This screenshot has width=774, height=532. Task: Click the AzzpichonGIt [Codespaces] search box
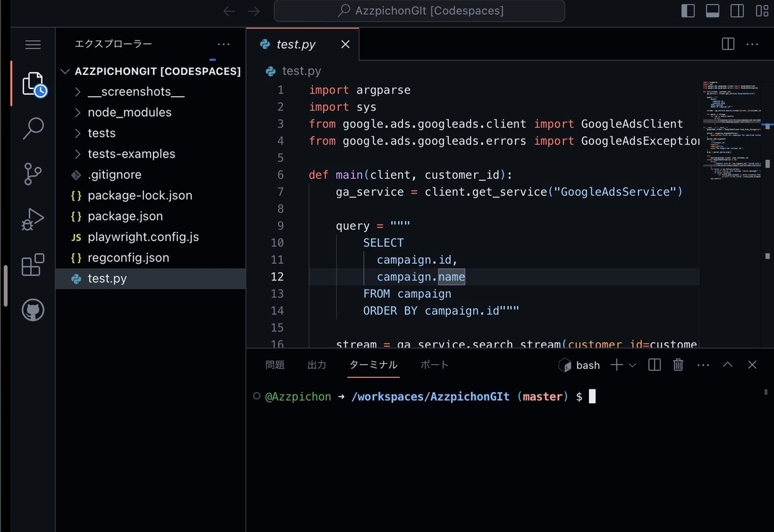tap(419, 11)
